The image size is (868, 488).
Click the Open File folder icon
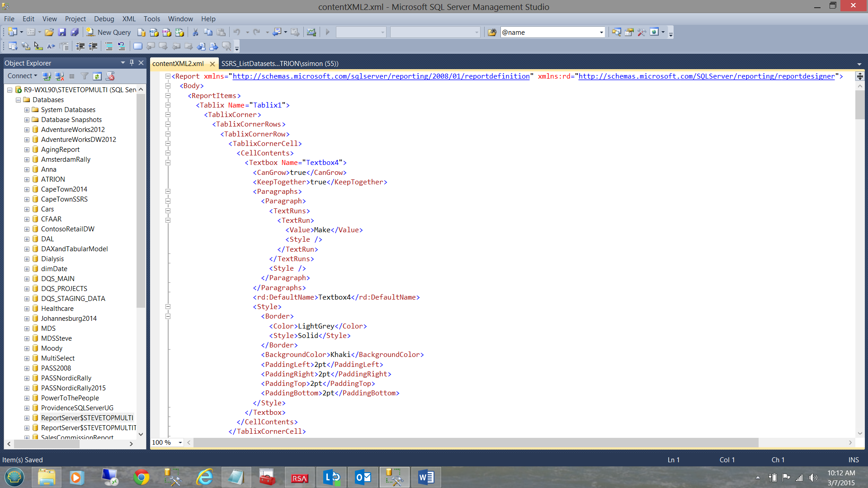pos(49,32)
